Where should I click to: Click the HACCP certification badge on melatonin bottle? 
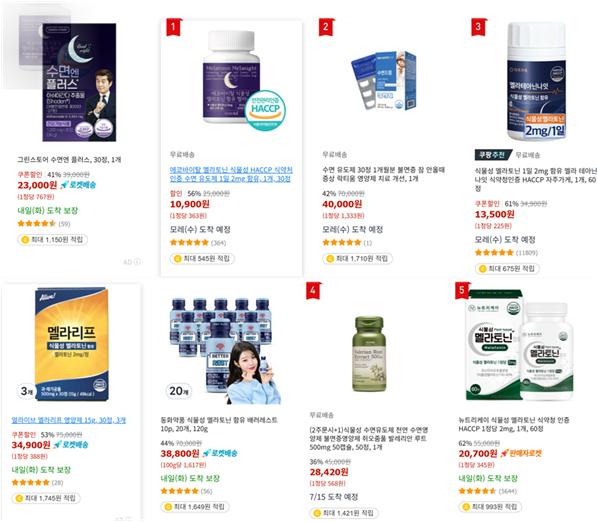(x=265, y=110)
